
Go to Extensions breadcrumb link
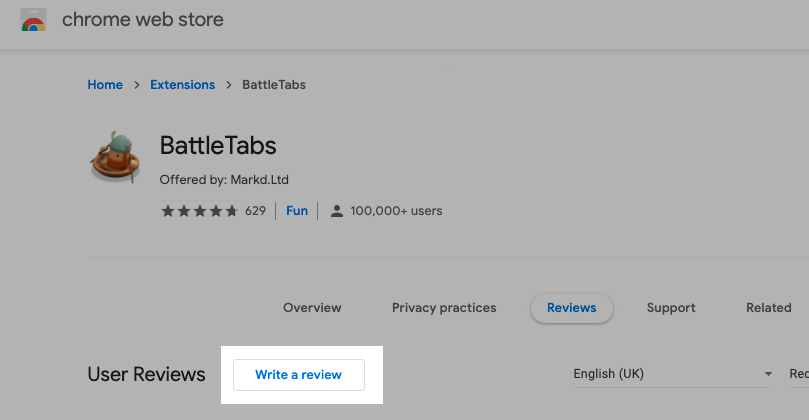tap(182, 85)
